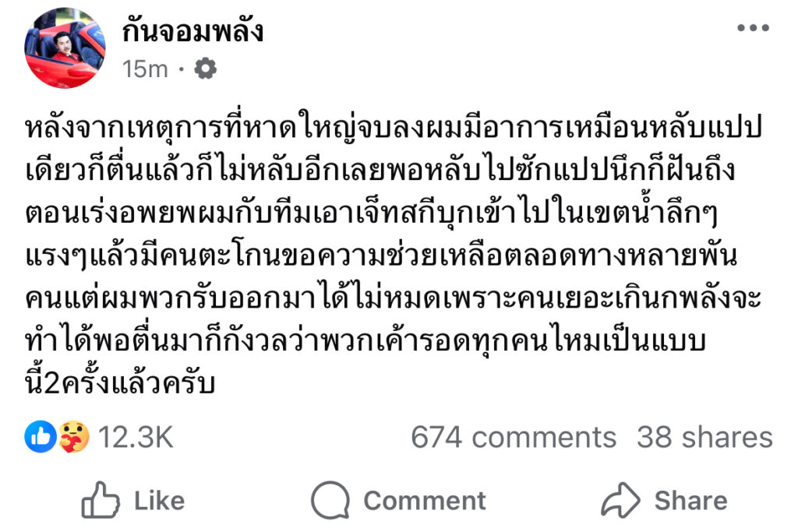Image resolution: width=798 pixels, height=532 pixels.
Task: Open the profile picture with red car
Action: click(x=65, y=48)
